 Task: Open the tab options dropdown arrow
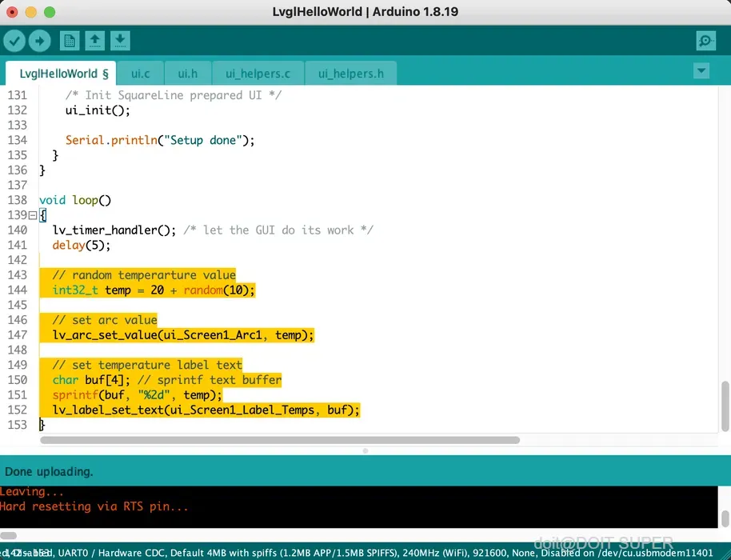[701, 71]
